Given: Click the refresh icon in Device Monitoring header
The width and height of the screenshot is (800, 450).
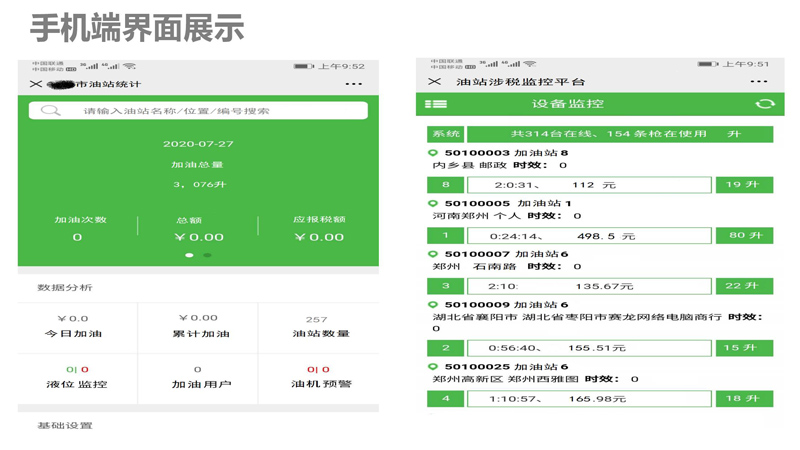Looking at the screenshot, I should pos(765,104).
